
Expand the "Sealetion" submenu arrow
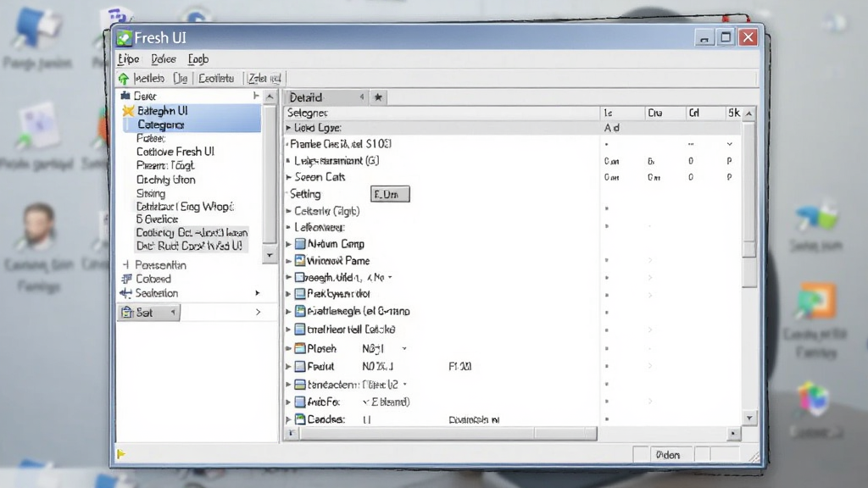(x=258, y=292)
